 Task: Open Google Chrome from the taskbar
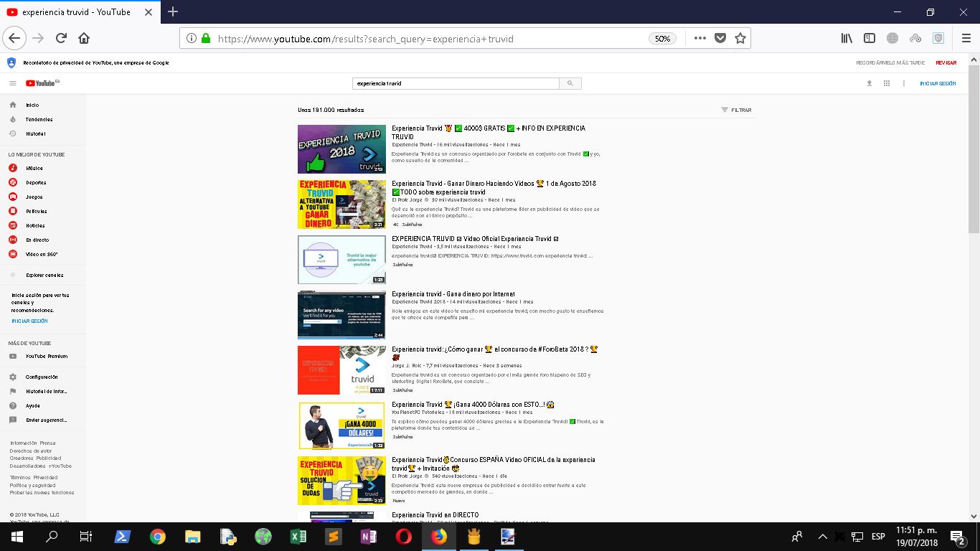158,536
